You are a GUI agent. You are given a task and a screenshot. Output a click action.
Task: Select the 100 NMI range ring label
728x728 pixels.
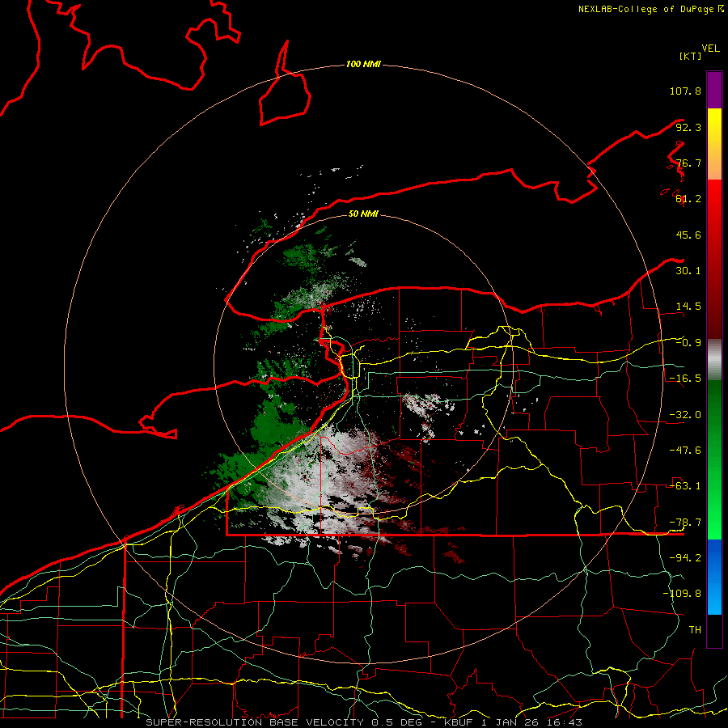(x=363, y=64)
